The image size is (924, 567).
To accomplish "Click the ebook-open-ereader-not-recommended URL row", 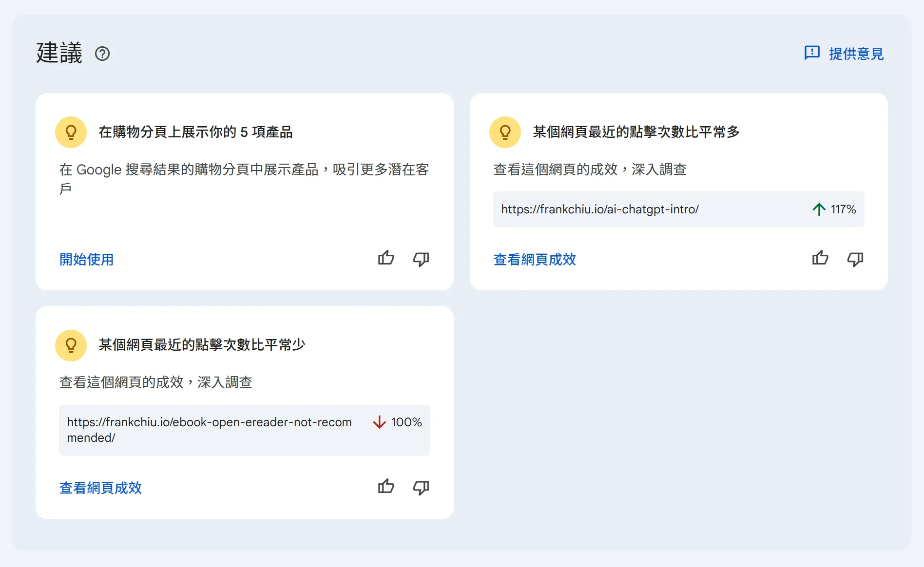I will click(210, 430).
